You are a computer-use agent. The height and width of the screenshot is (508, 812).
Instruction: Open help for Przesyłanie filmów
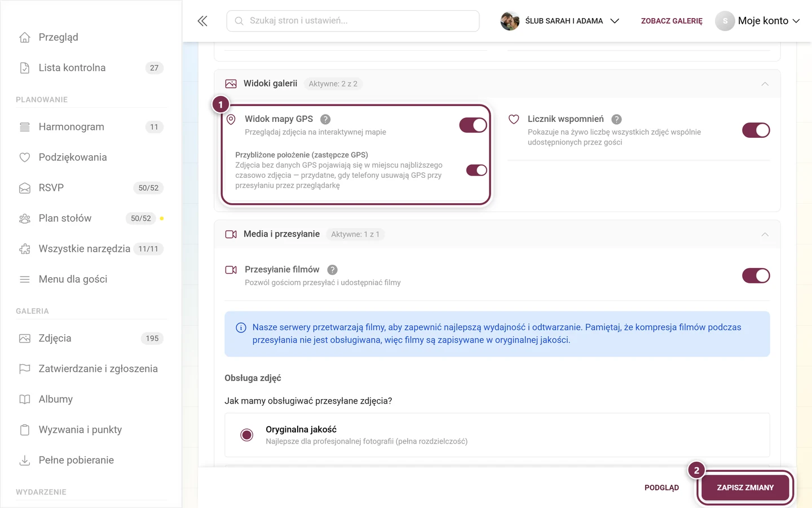tap(332, 270)
